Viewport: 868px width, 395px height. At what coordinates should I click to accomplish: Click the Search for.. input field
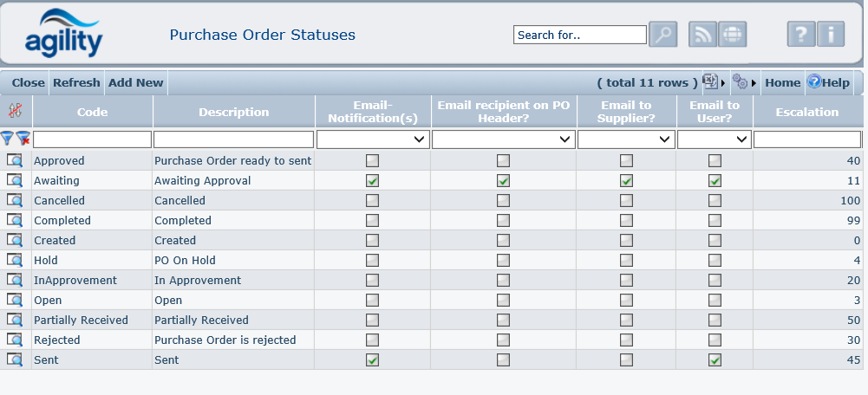(579, 35)
